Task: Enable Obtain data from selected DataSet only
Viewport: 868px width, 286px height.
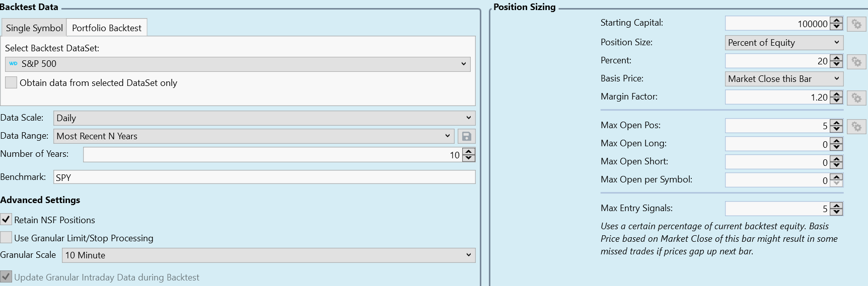Action: tap(11, 83)
